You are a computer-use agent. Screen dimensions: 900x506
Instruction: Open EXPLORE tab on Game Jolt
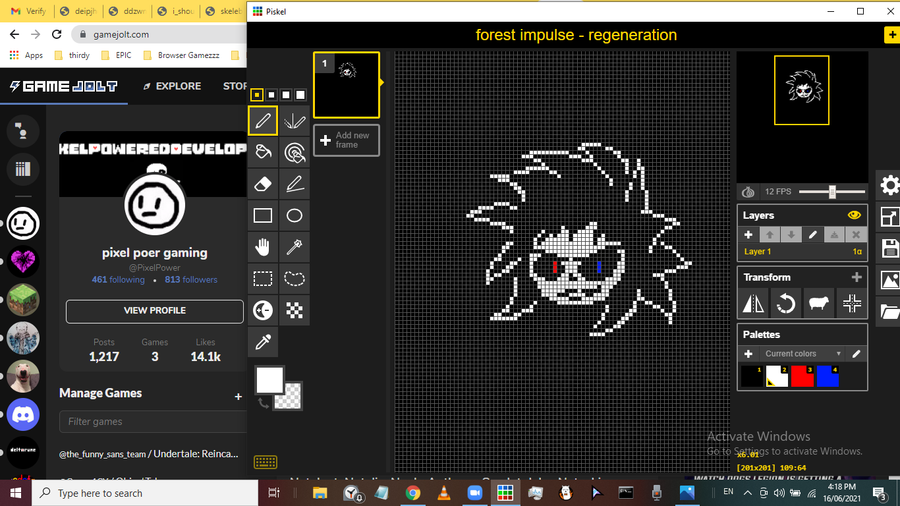(172, 86)
